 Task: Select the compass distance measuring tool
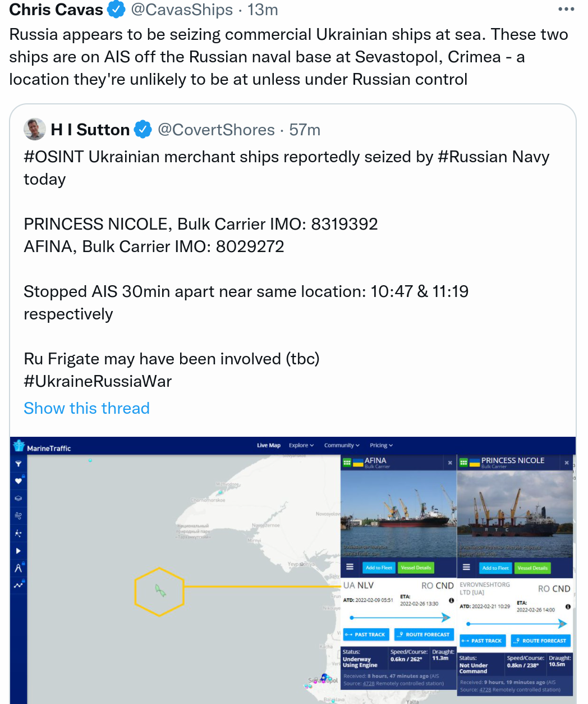pos(18,568)
